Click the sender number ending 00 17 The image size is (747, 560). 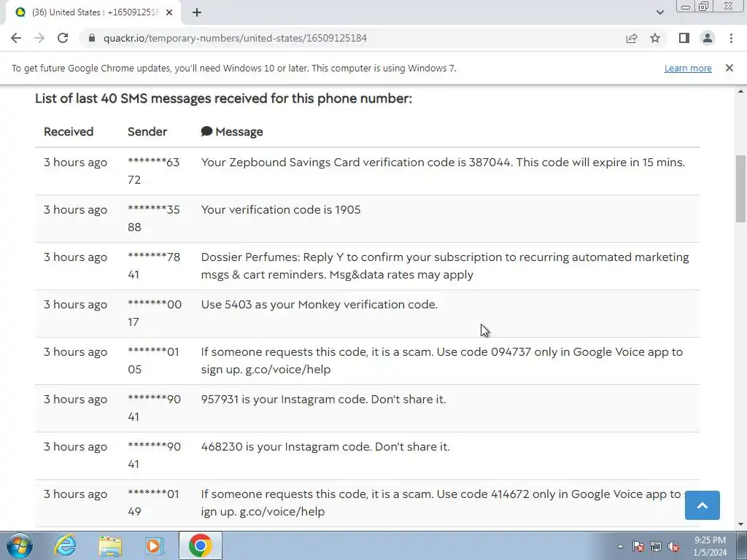[155, 314]
